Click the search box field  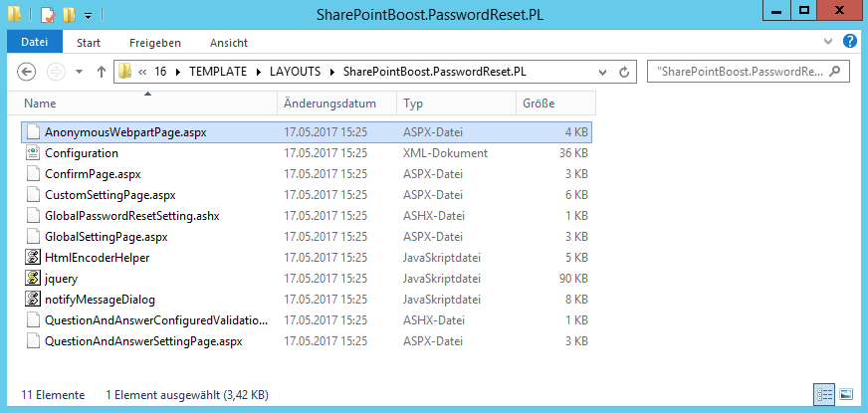point(749,72)
